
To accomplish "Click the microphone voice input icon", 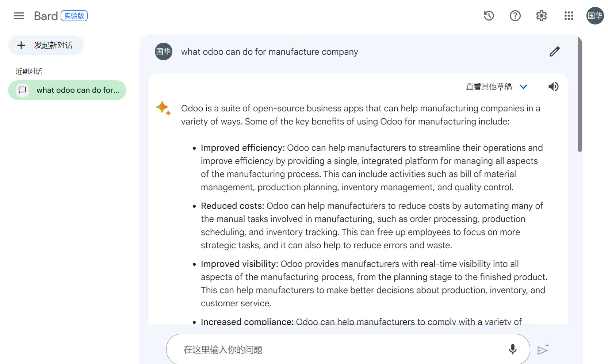I will (x=513, y=349).
